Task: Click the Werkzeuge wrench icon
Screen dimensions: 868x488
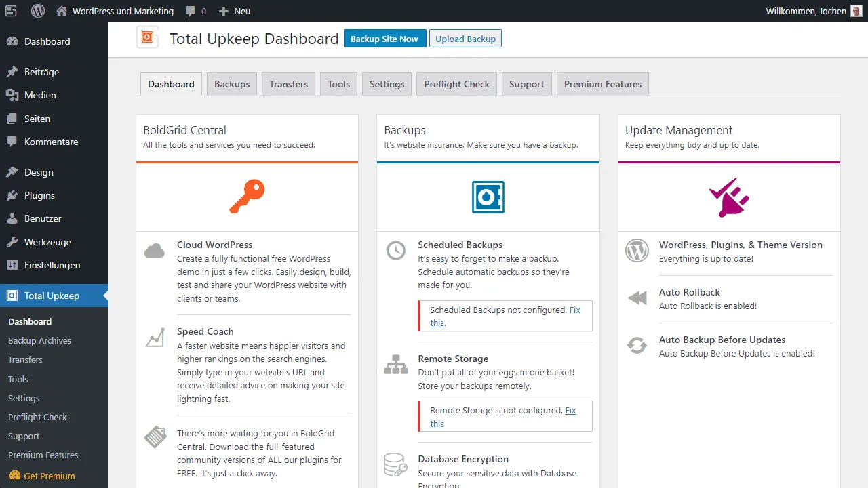Action: tap(12, 242)
